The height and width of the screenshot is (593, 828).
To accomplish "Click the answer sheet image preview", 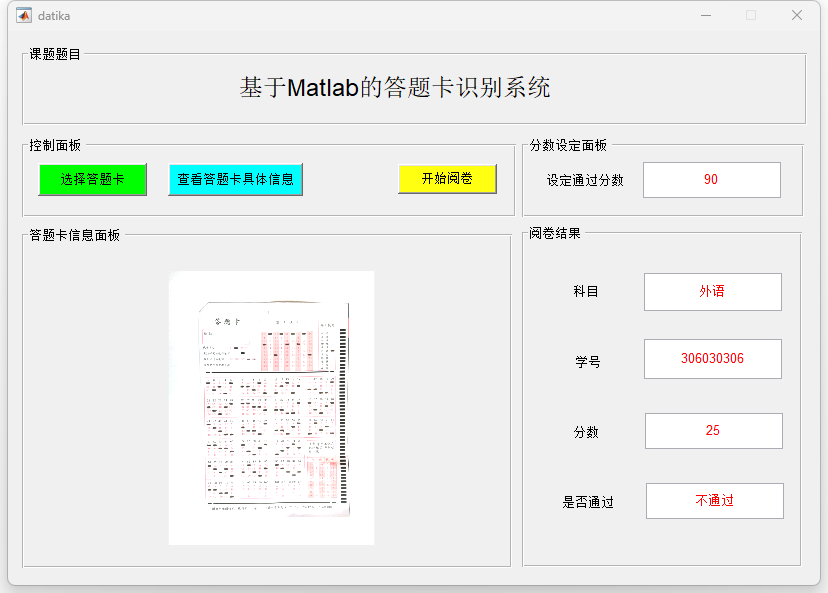I will tap(271, 408).
